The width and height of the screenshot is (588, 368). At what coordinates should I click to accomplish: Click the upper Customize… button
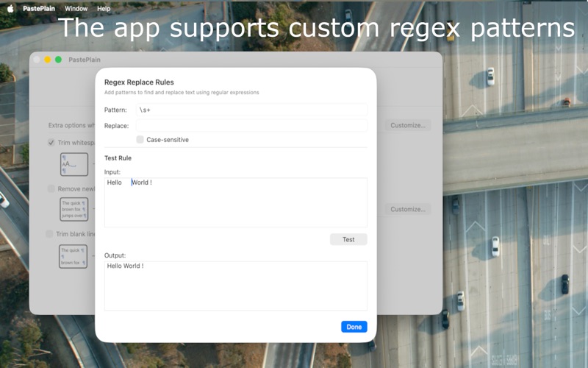pos(408,125)
